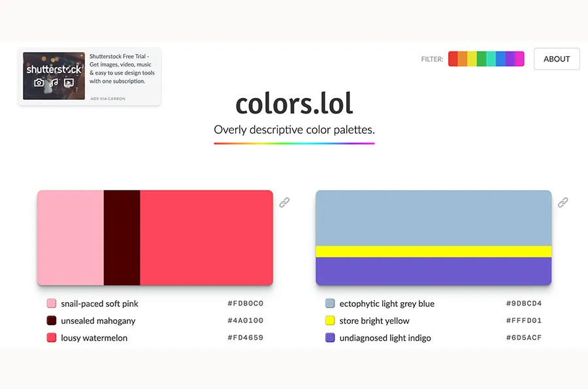Copy pink palette URL via chain link icon
588x389 pixels.
coord(285,202)
